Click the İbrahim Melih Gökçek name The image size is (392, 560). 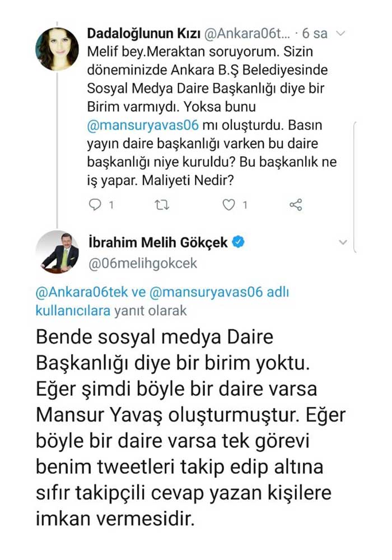tap(158, 242)
